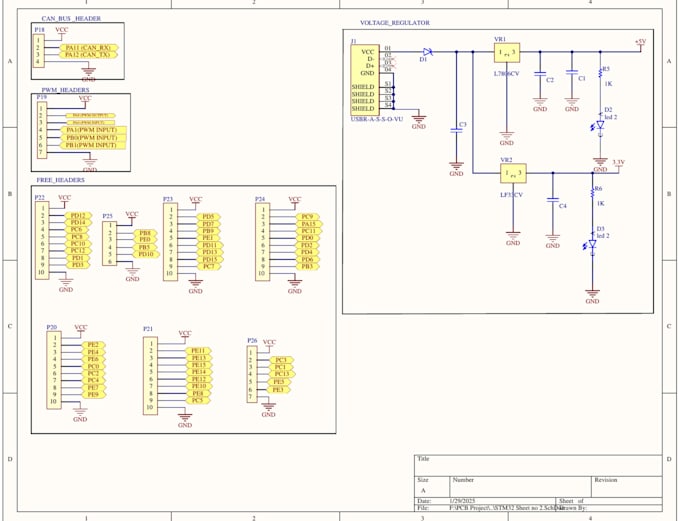Screen dimensions: 680x521
Task: Click the PWM_HEADERS section title
Action: (x=65, y=90)
